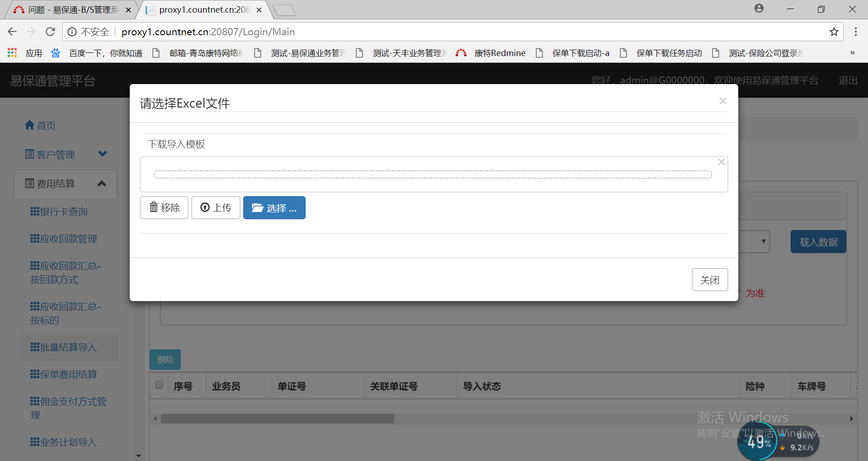Click the 删除 button
Image resolution: width=868 pixels, height=461 pixels.
coord(165,359)
